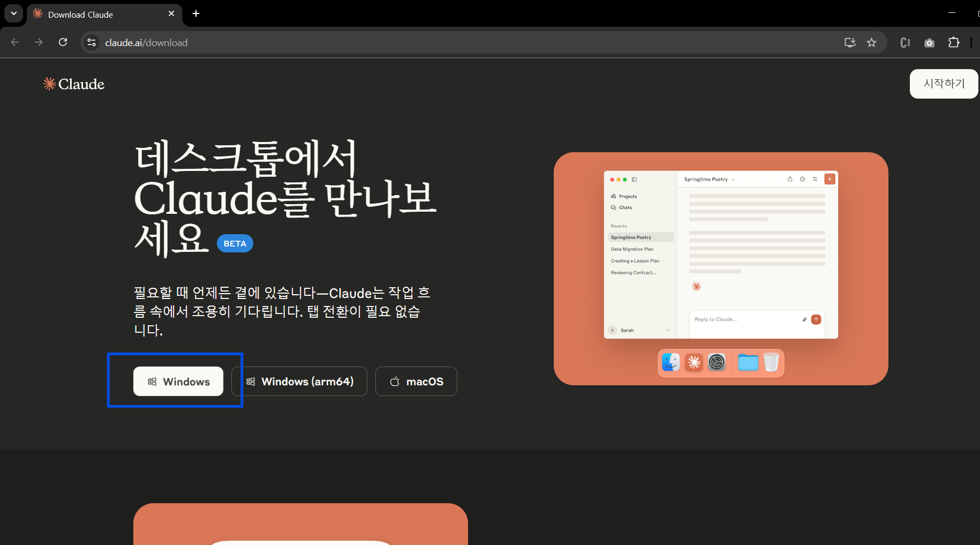Reload the current page
Image resolution: width=980 pixels, height=545 pixels.
point(63,42)
